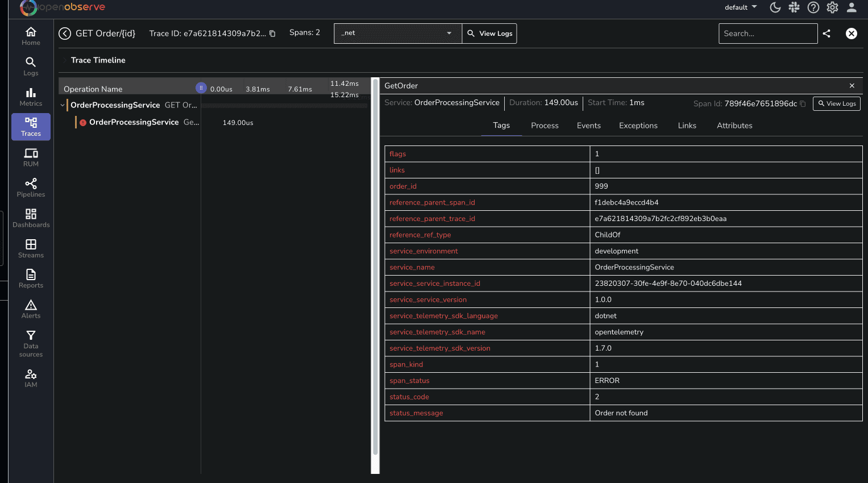Open Dashboards from the sidebar
868x483 pixels.
31,218
